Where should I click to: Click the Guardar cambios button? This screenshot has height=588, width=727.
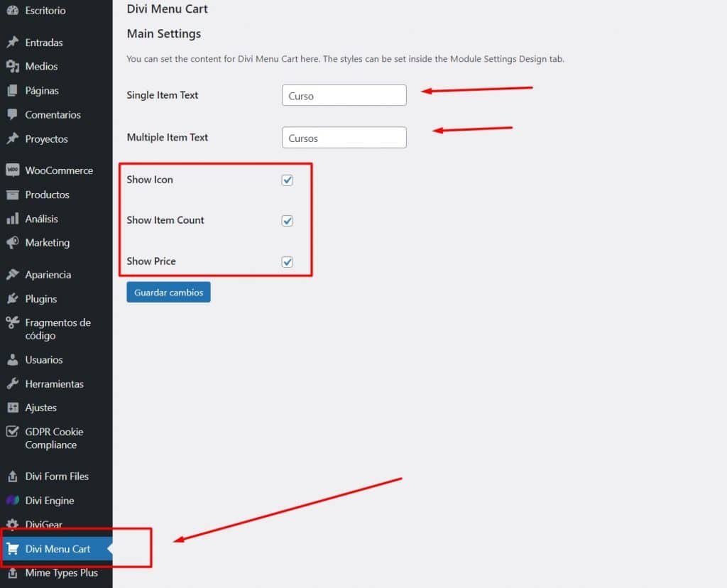point(168,292)
